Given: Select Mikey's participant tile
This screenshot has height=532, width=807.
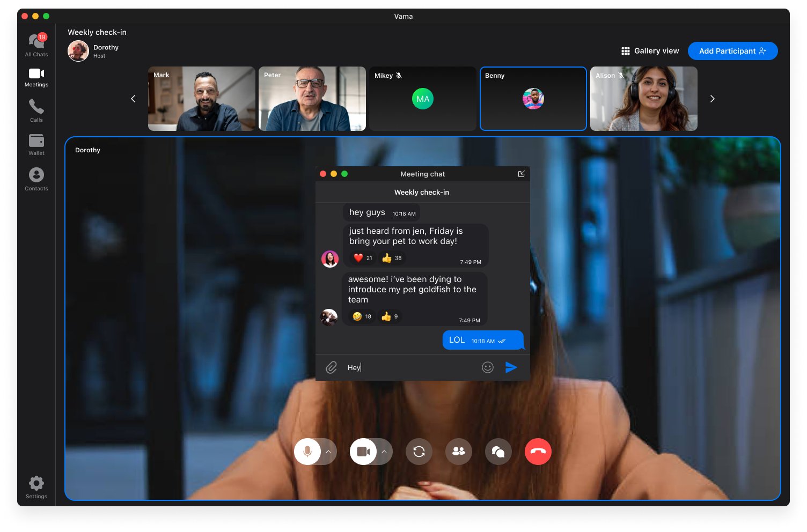Looking at the screenshot, I should coord(423,99).
